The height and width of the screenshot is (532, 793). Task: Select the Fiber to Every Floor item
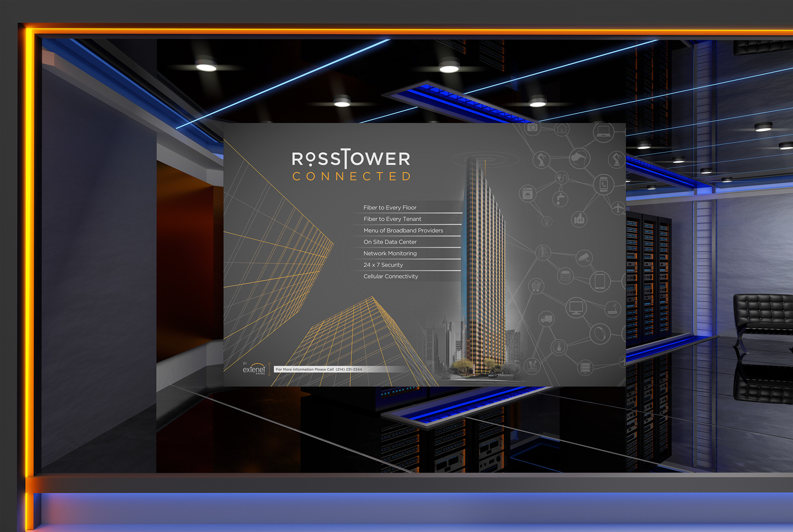pos(390,208)
